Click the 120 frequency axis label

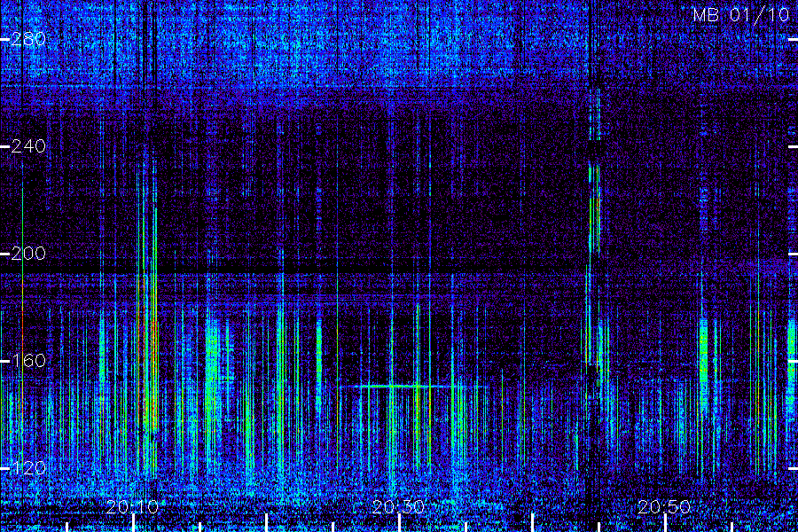[x=28, y=468]
